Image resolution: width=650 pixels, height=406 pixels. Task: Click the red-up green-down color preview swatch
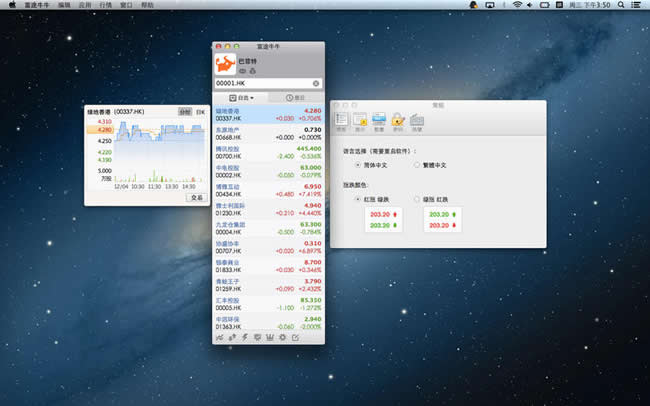[383, 220]
